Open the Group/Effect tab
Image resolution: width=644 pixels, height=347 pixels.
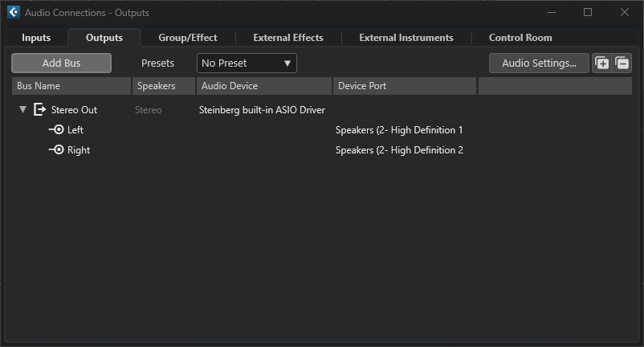point(188,38)
